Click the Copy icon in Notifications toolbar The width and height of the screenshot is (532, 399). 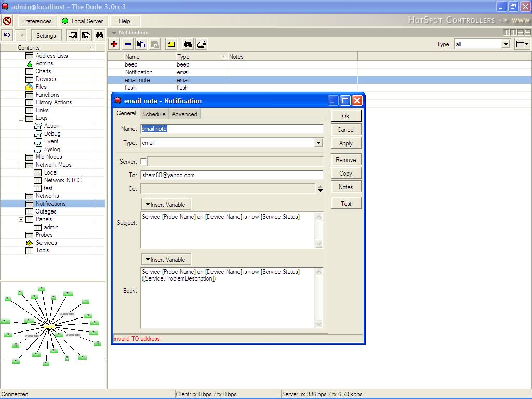click(141, 44)
